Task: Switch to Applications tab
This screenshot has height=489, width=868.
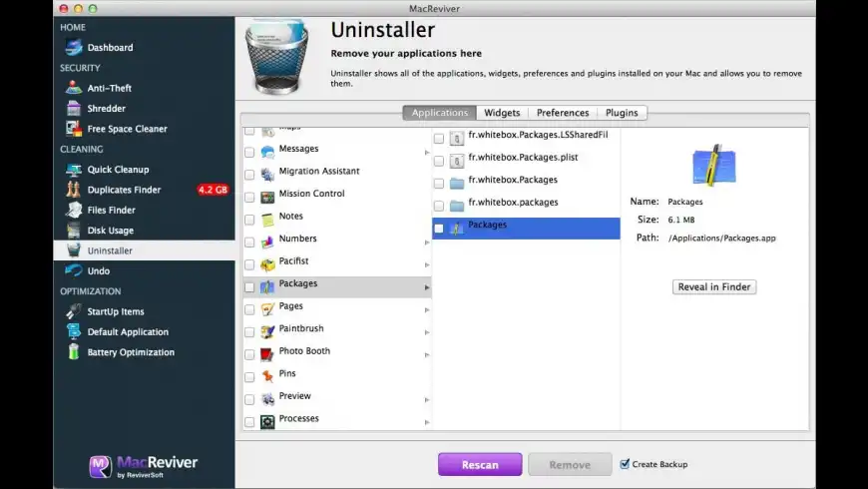Action: click(440, 113)
